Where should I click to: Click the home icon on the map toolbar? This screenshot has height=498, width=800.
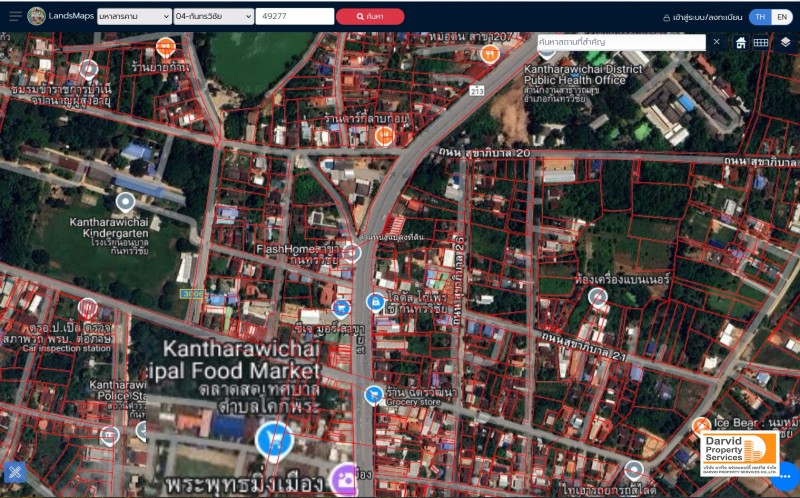tap(741, 43)
